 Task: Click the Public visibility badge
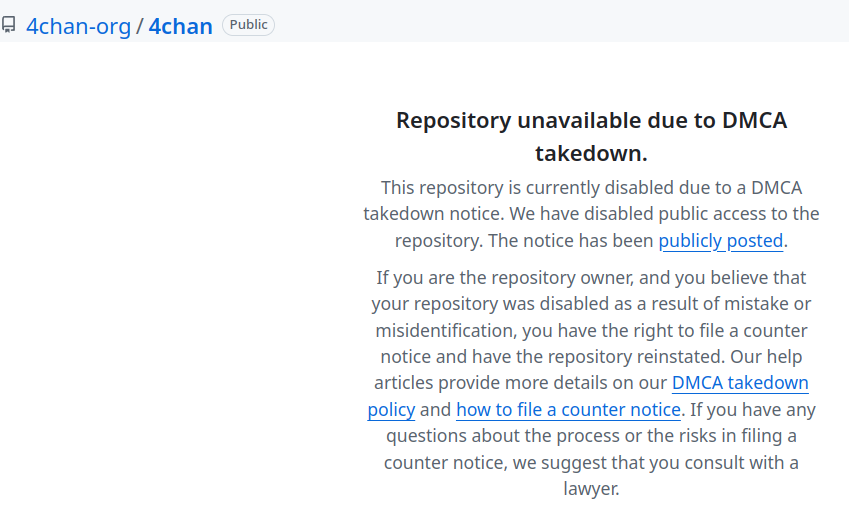[248, 25]
